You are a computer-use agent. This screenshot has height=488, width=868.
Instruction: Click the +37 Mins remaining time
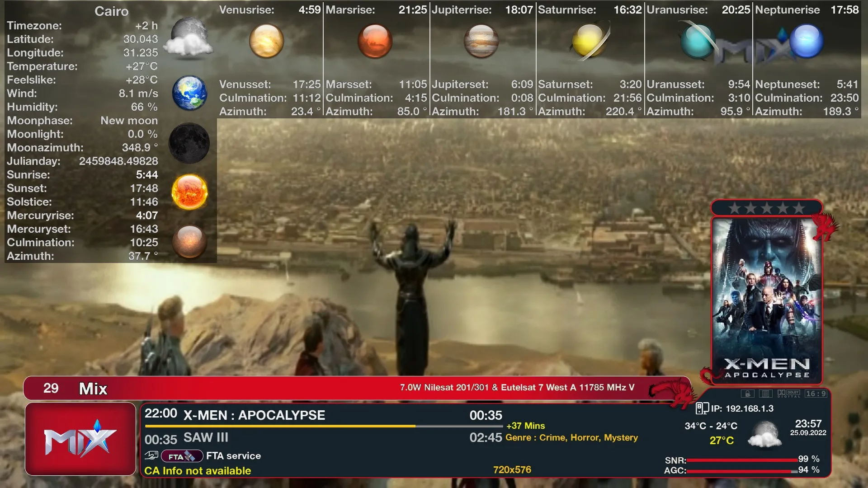point(525,426)
